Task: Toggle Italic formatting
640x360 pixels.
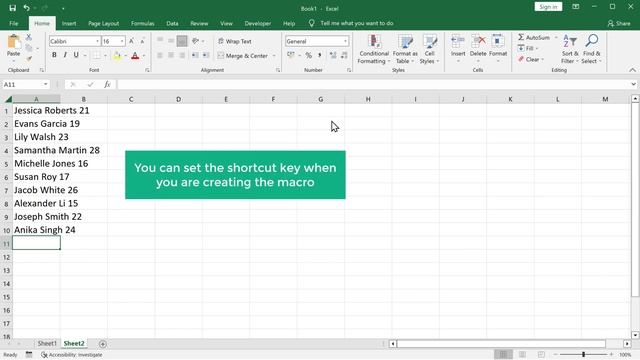Action: (65, 55)
